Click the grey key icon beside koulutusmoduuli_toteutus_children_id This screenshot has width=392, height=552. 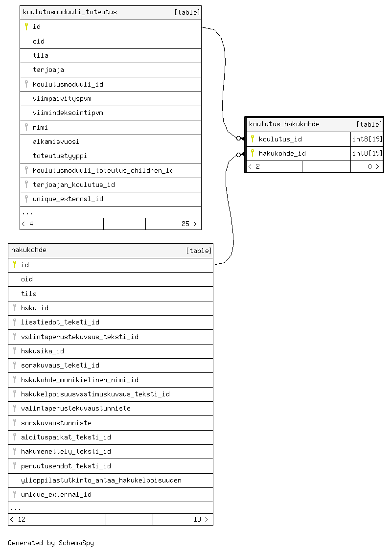[26, 170]
